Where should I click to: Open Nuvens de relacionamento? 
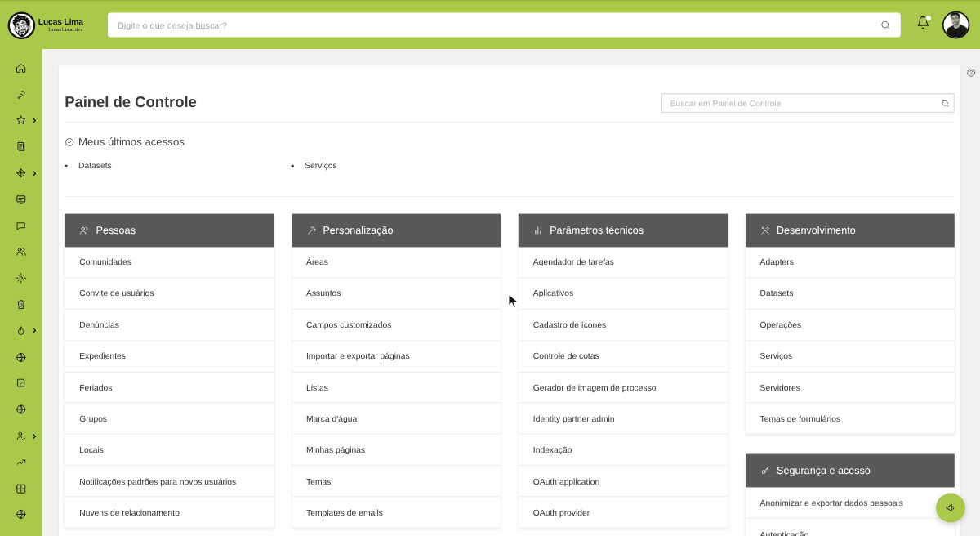click(x=169, y=513)
